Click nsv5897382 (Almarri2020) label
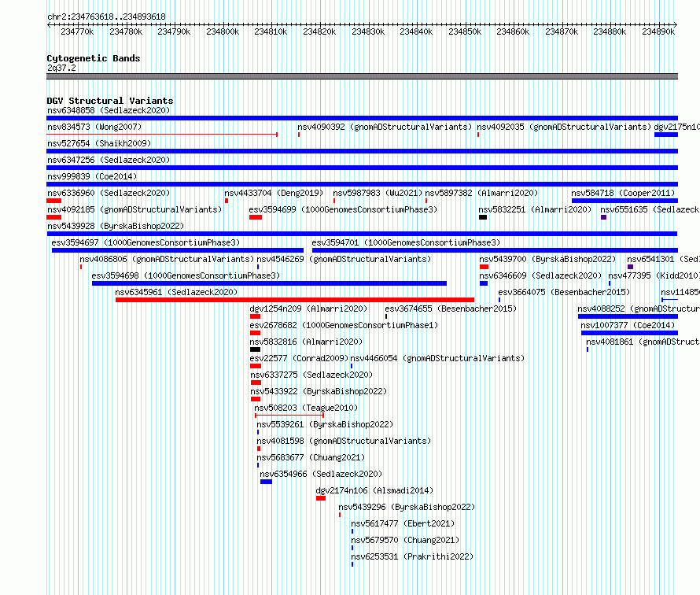This screenshot has height=595, width=700. [481, 193]
